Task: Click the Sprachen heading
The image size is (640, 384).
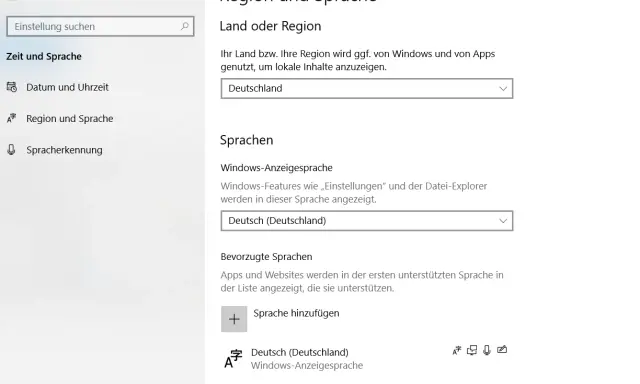Action: click(247, 140)
